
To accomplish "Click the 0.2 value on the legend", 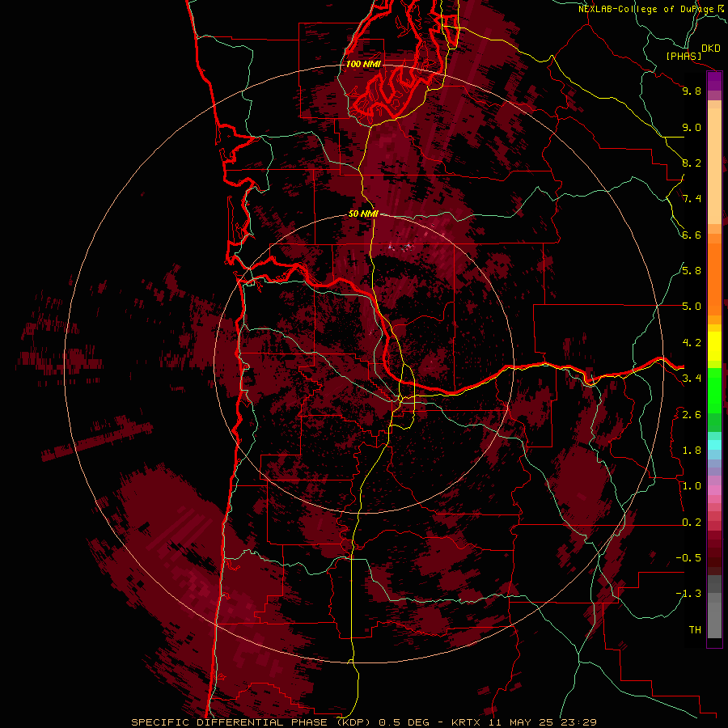I will [692, 523].
